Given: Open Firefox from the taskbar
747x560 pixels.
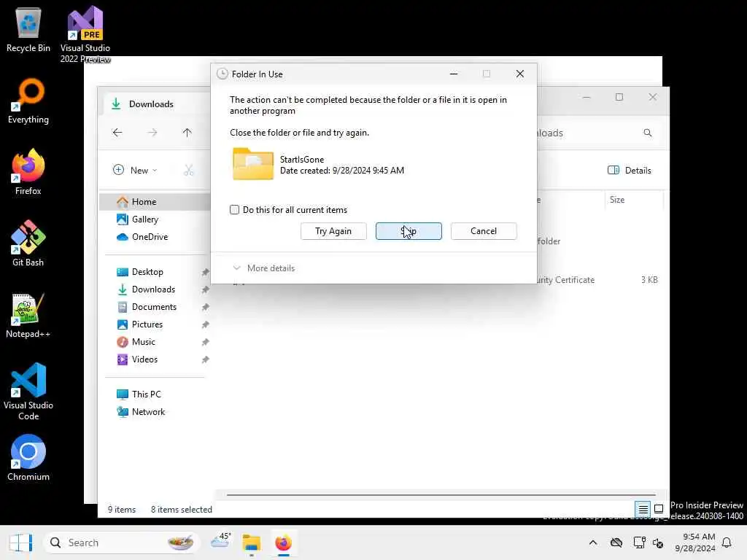Looking at the screenshot, I should pos(283,542).
